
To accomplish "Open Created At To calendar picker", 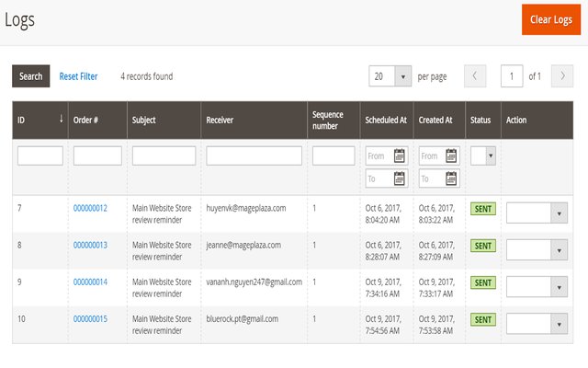I will coord(451,178).
